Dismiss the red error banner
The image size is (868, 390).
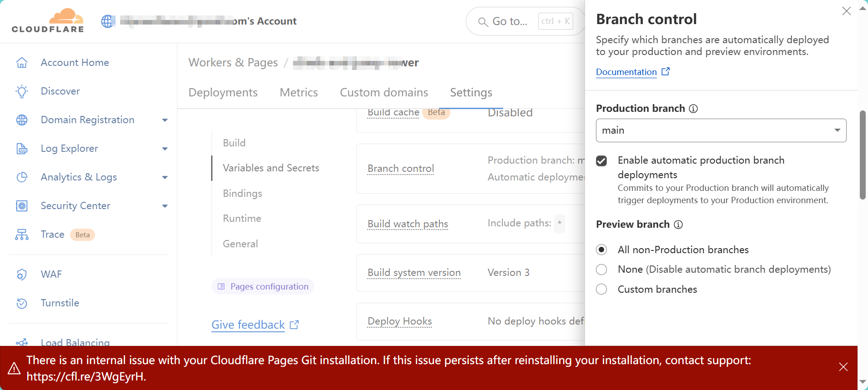[843, 367]
